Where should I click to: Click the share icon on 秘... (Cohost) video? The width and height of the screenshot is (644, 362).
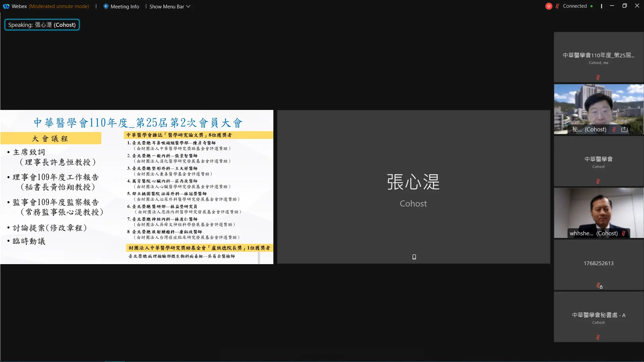point(624,129)
